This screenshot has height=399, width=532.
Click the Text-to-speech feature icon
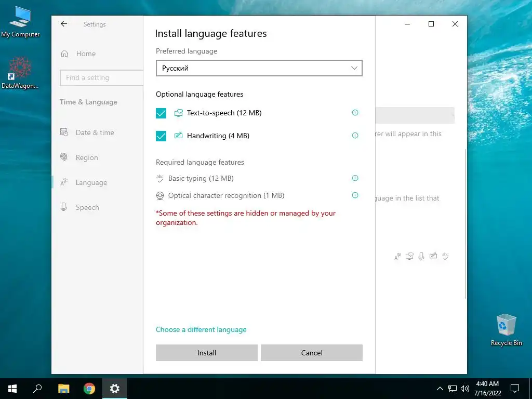pyautogui.click(x=179, y=113)
